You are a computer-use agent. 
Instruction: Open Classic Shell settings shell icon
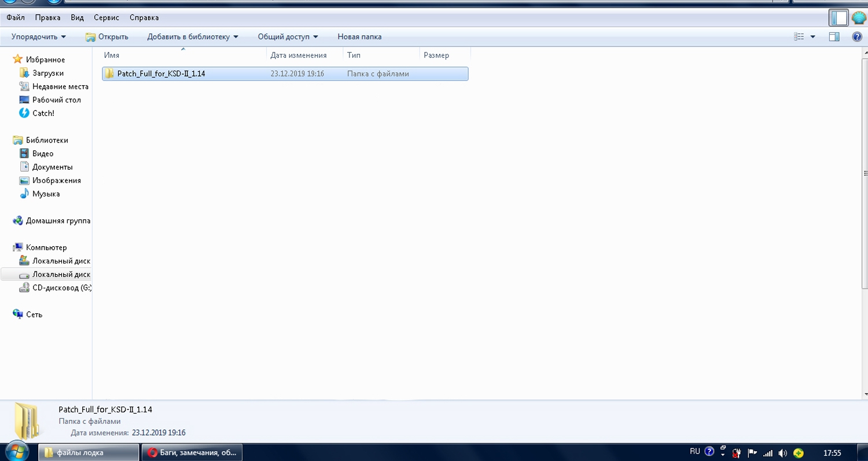coord(858,18)
